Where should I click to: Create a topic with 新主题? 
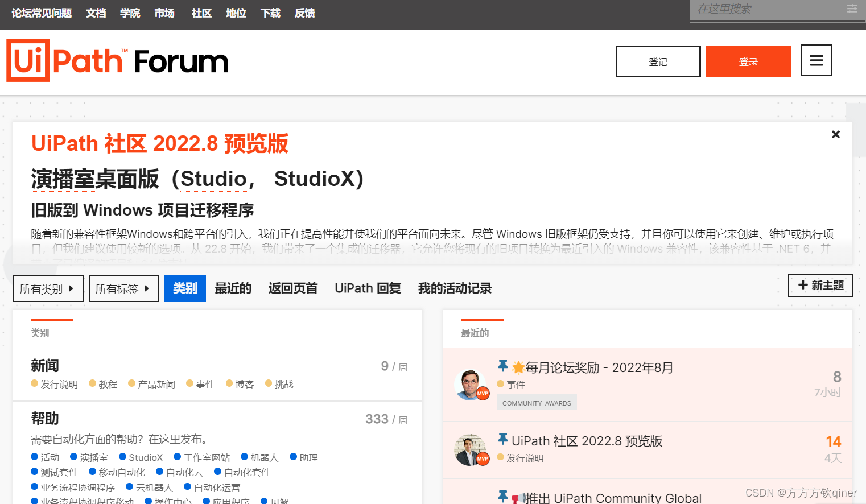click(820, 285)
